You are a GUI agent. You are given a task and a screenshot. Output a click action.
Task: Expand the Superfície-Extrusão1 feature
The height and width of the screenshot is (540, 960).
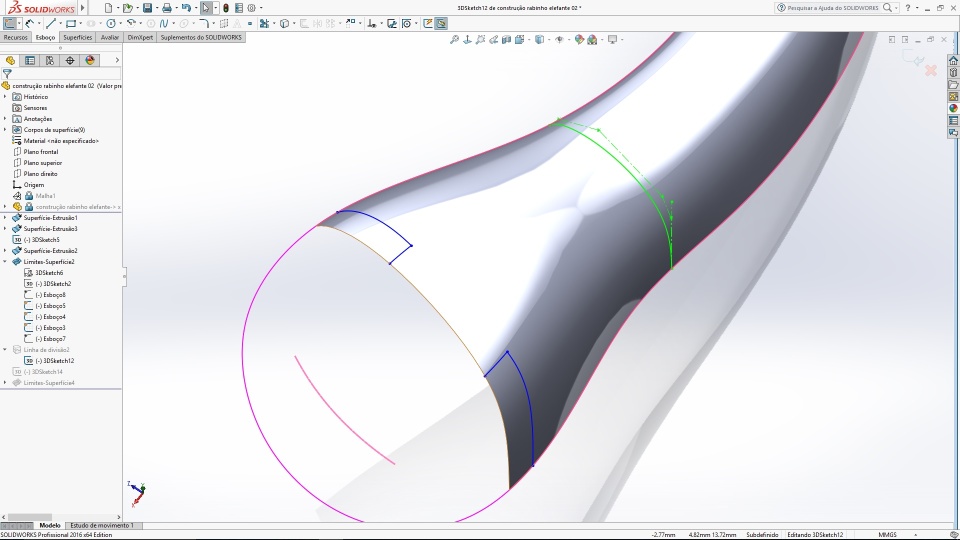pyautogui.click(x=5, y=217)
